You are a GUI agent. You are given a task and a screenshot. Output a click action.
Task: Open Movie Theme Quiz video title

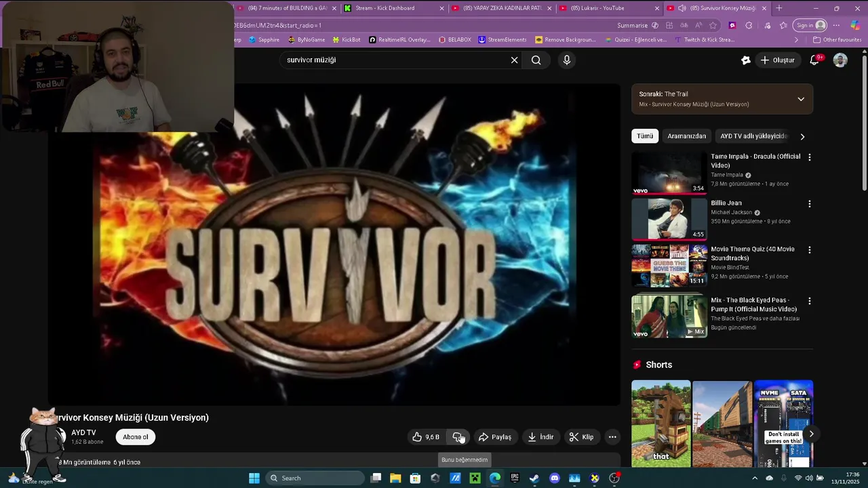click(753, 253)
